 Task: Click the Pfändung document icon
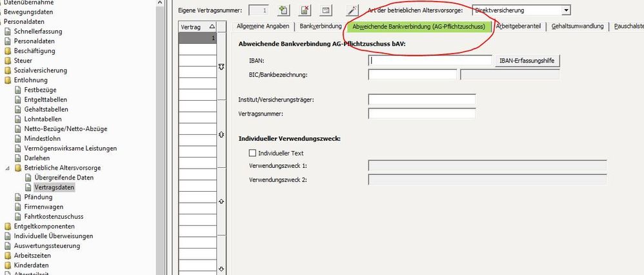17,198
